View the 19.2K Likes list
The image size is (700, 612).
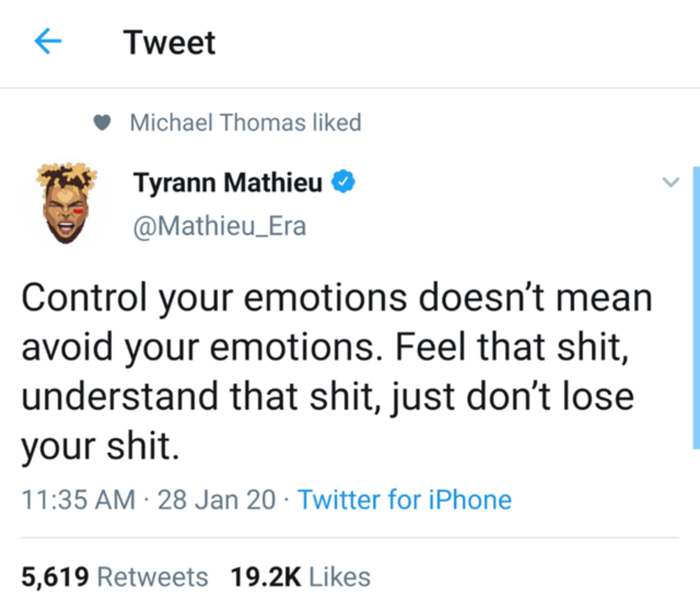[300, 577]
